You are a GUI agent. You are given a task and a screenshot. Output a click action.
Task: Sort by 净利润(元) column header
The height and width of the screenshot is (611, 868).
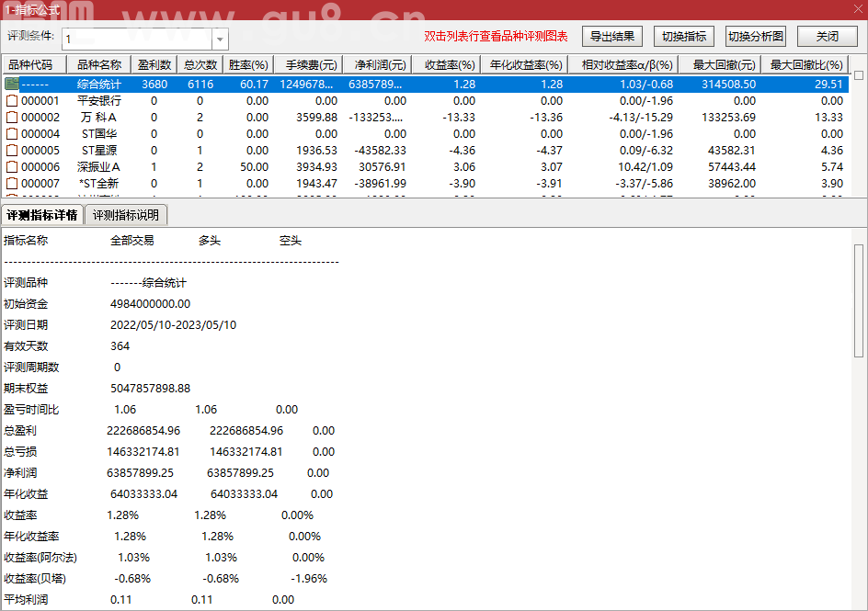pos(377,64)
